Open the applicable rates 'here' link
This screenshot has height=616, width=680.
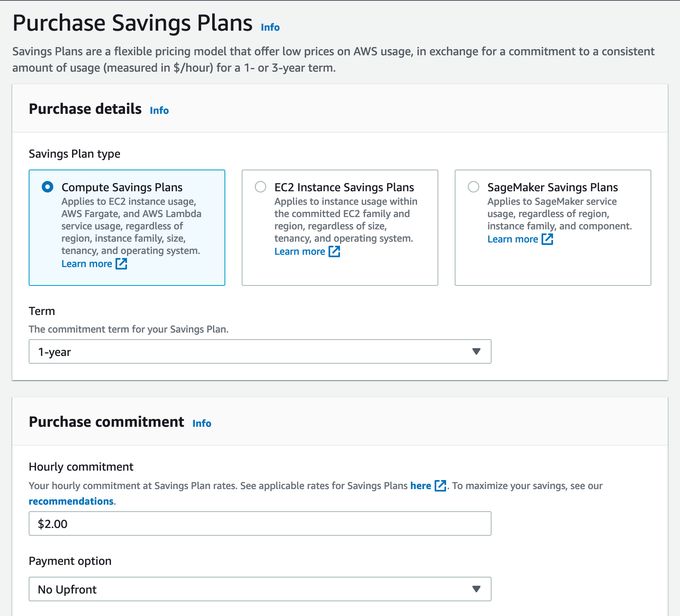point(421,486)
